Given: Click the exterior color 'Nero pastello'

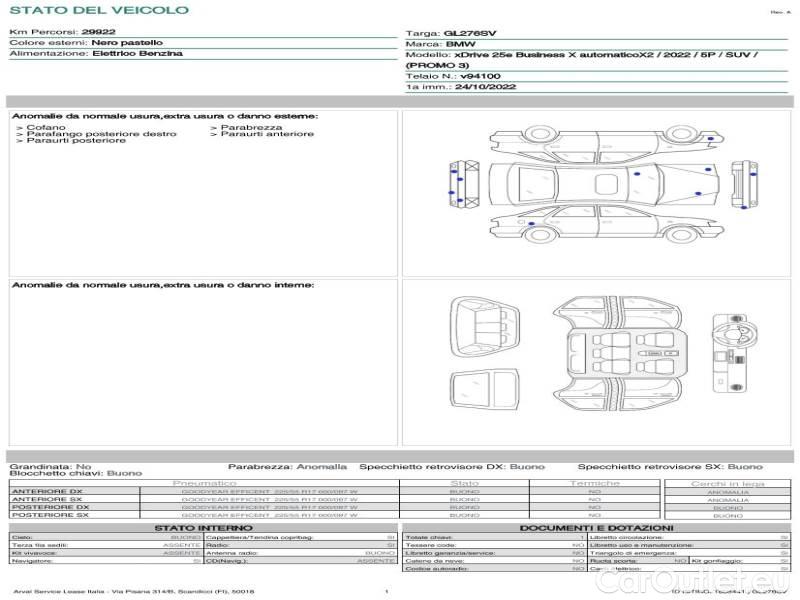Looking at the screenshot, I should (x=127, y=42).
